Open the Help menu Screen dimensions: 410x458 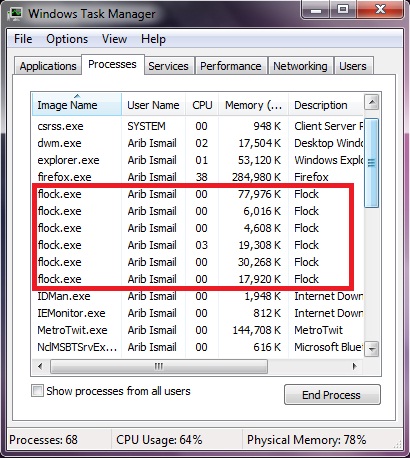click(153, 39)
